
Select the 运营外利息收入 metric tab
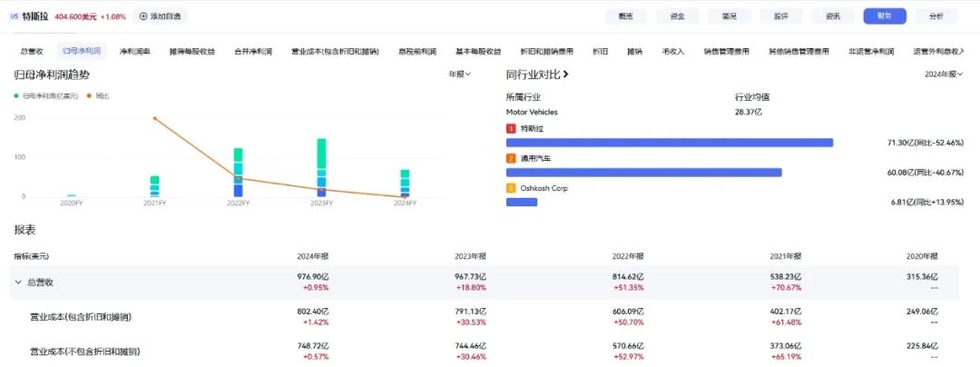click(x=937, y=51)
